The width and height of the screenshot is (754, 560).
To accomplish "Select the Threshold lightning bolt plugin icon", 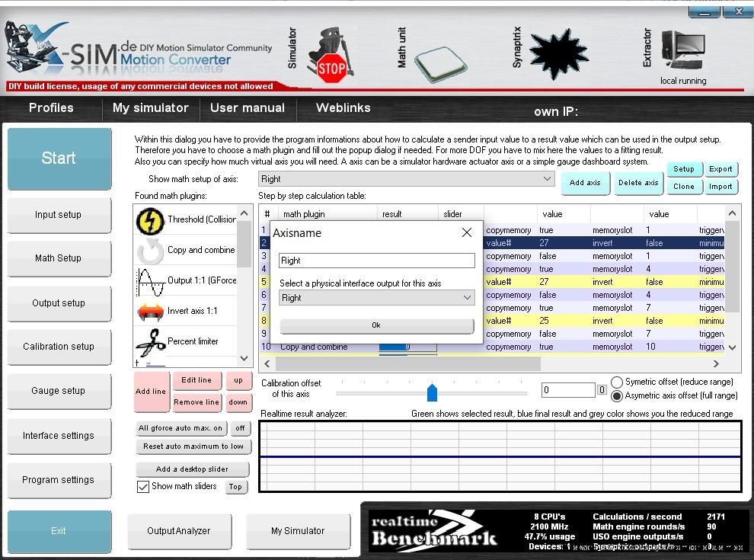I will [150, 221].
